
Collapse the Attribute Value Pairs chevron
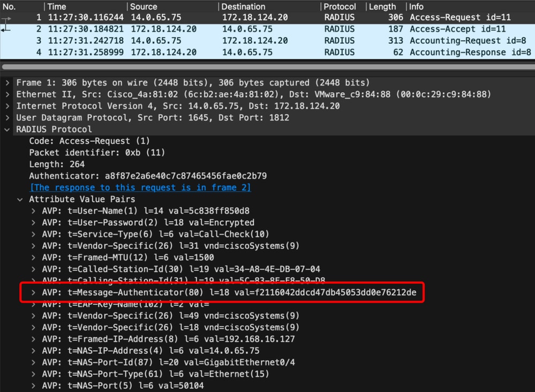click(x=20, y=199)
